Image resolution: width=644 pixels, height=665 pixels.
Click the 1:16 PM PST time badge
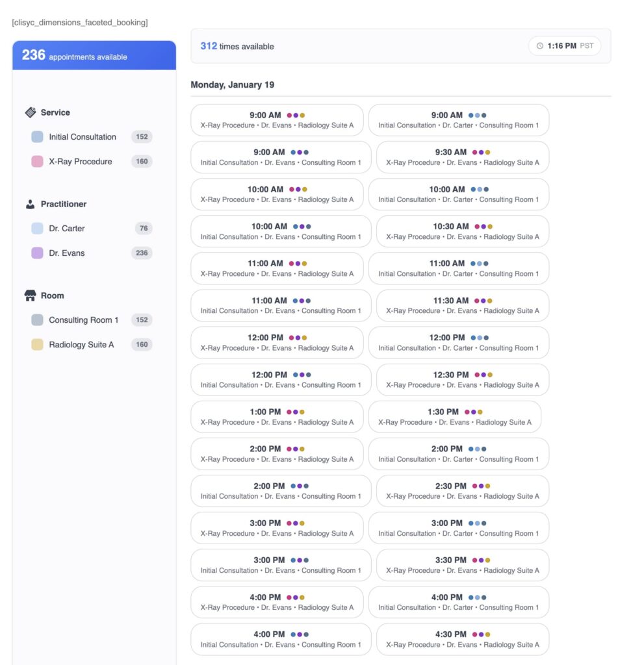coord(564,46)
